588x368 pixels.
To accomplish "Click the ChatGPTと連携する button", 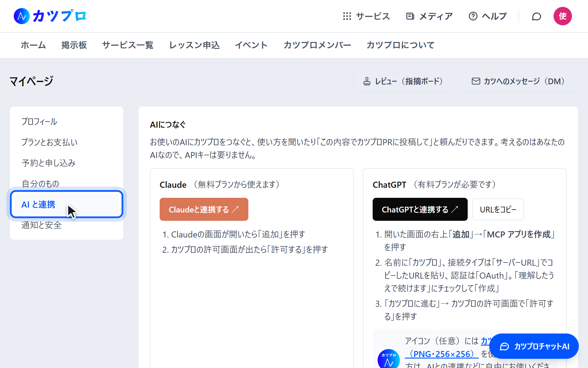I will [x=420, y=209].
